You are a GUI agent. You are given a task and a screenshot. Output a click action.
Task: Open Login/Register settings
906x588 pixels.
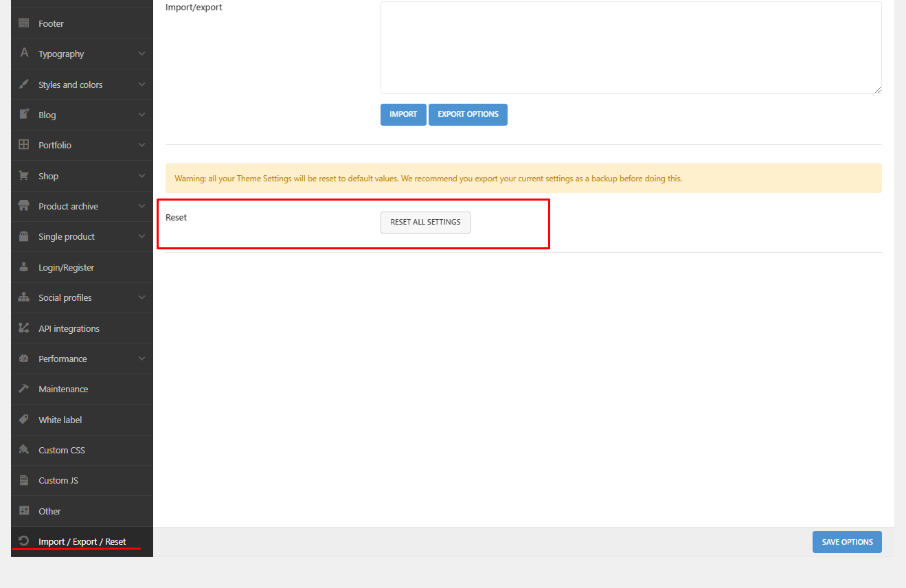82,267
